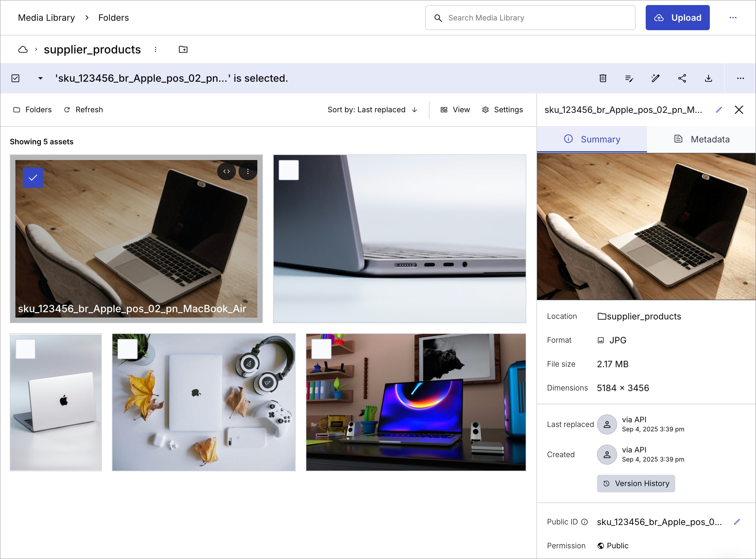Screen dimensions: 756x559
Task: Click the cloud home root icon
Action: (23, 49)
